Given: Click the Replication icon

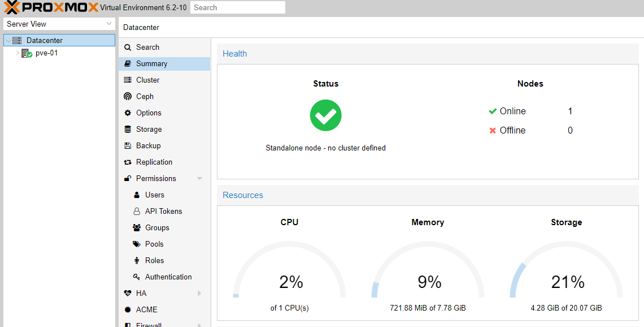Looking at the screenshot, I should pyautogui.click(x=129, y=162).
